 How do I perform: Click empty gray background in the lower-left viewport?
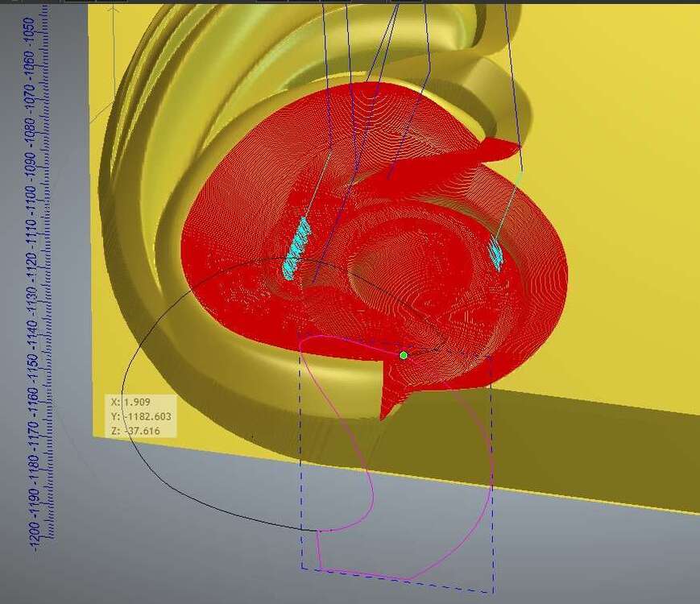121,548
